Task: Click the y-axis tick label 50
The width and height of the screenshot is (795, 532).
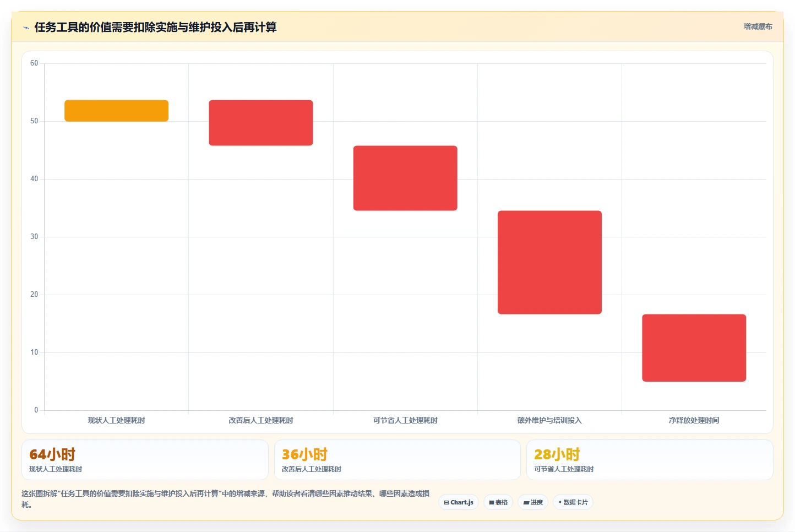Action: pyautogui.click(x=34, y=121)
